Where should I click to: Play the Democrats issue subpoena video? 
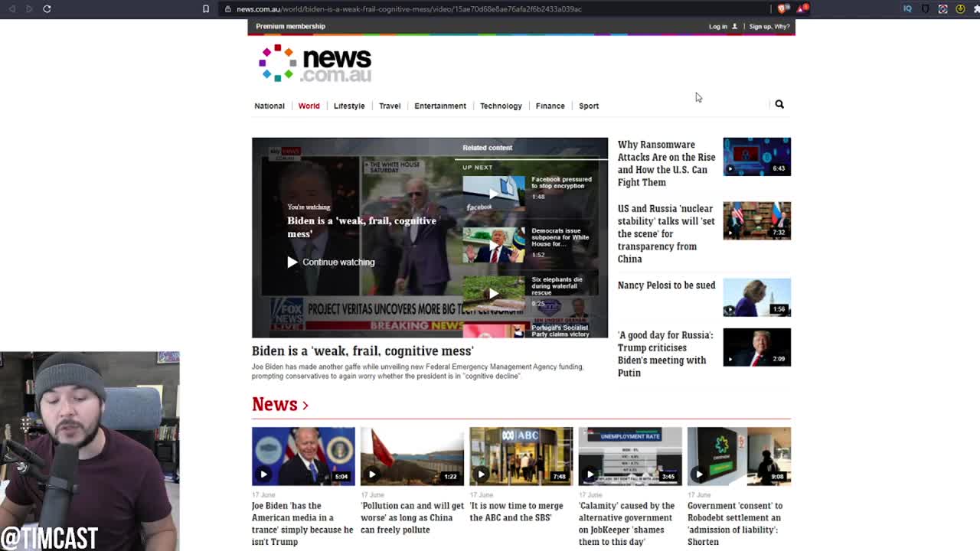(494, 245)
